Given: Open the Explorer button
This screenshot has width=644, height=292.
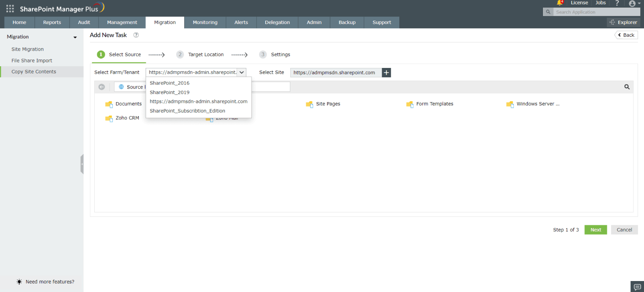Looking at the screenshot, I should point(623,22).
